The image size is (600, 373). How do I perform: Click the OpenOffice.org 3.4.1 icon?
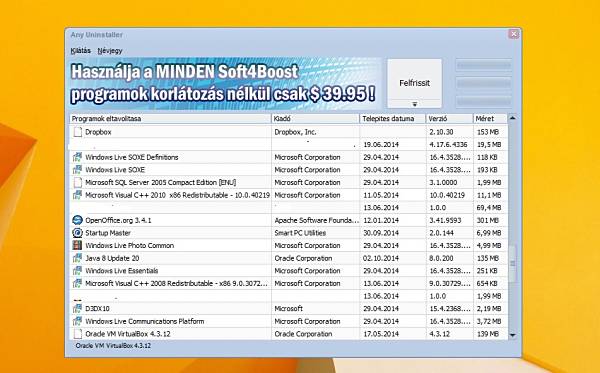point(77,220)
